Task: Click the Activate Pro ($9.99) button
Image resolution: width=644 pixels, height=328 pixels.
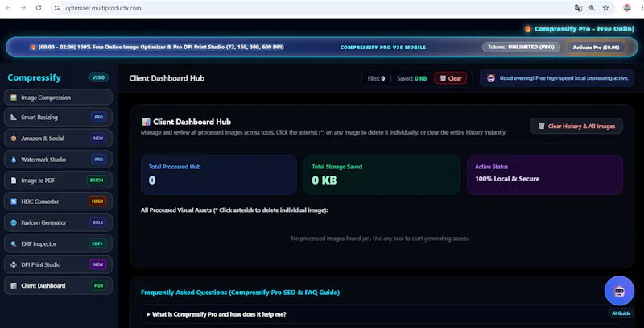Action: coord(596,48)
